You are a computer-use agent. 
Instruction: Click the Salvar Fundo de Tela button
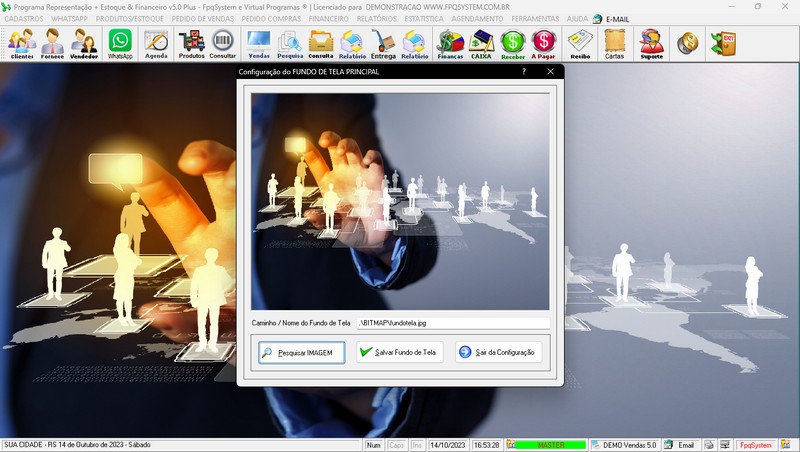[399, 352]
